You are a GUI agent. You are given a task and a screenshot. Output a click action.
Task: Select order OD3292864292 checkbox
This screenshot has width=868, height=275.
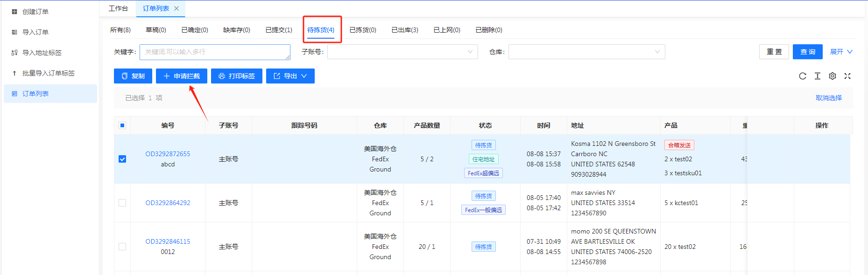122,203
